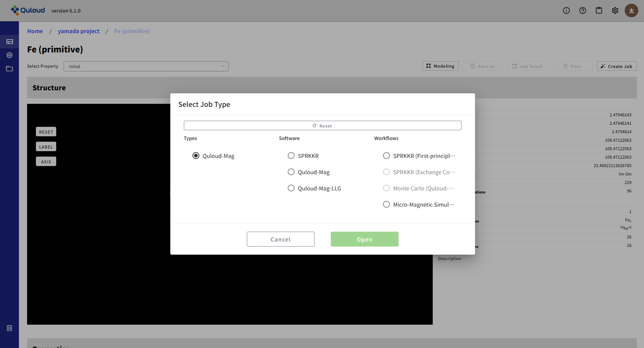Screen dimensions: 644x348
Task: Open the projects layout icon in sidebar
Action: click(9, 42)
